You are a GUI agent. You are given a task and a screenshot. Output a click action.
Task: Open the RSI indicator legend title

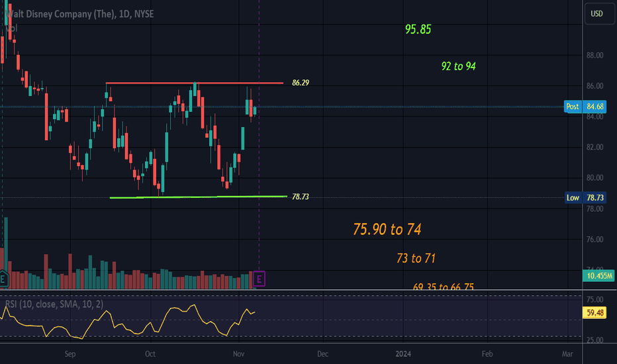[54, 304]
